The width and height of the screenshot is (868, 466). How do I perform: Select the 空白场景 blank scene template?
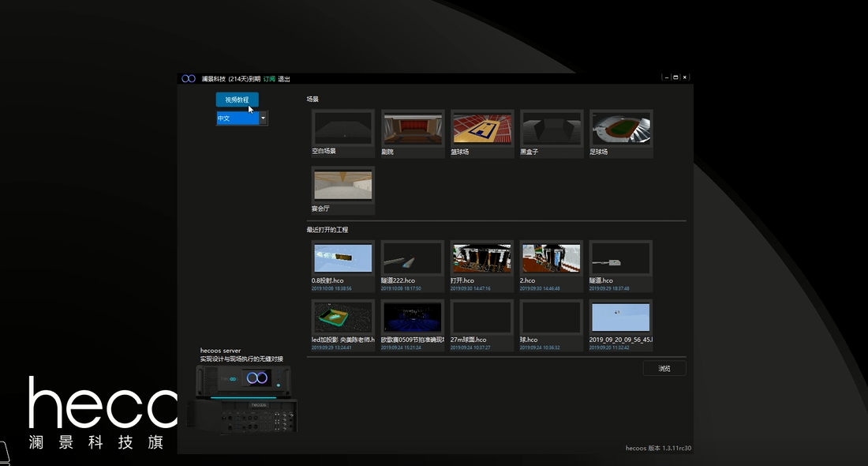(343, 133)
